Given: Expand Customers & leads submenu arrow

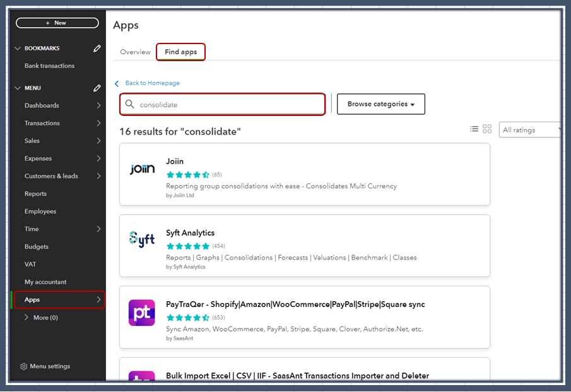Looking at the screenshot, I should tap(98, 176).
